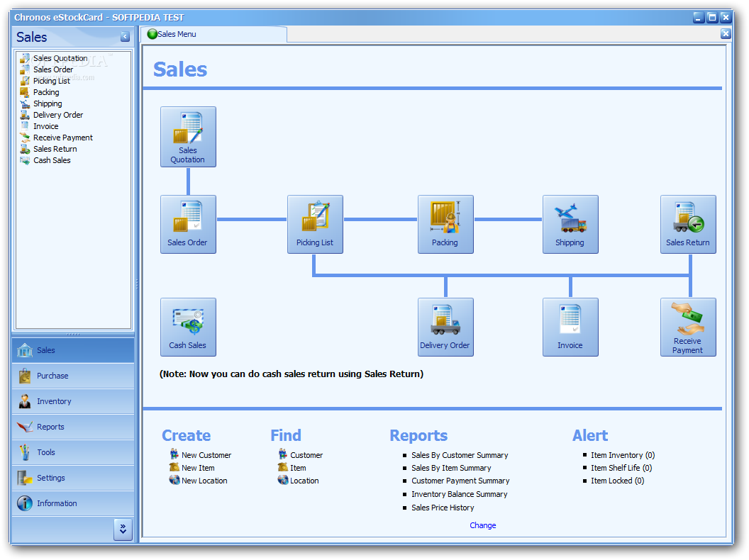The height and width of the screenshot is (560, 749).
Task: Click the green Sales Menu tab icon
Action: pyautogui.click(x=152, y=34)
